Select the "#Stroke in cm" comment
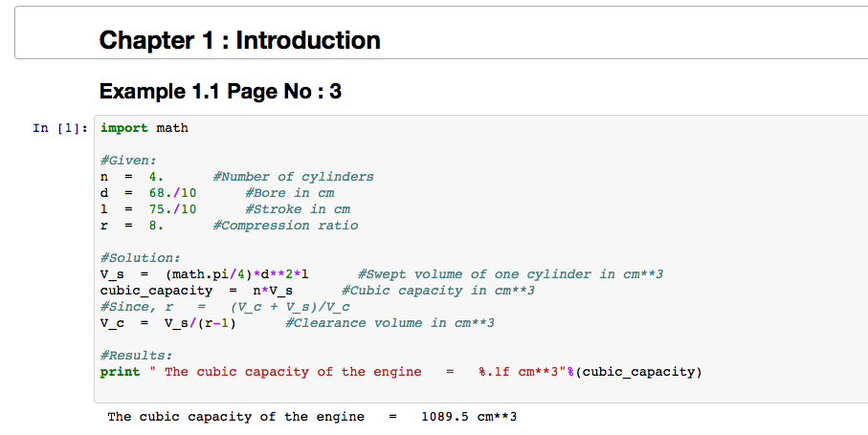 298,209
